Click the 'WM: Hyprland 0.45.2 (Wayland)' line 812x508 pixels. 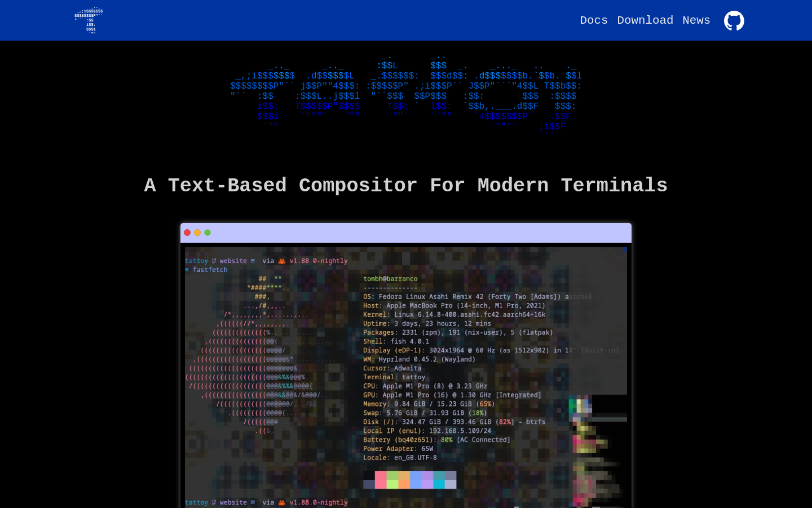[x=420, y=359]
